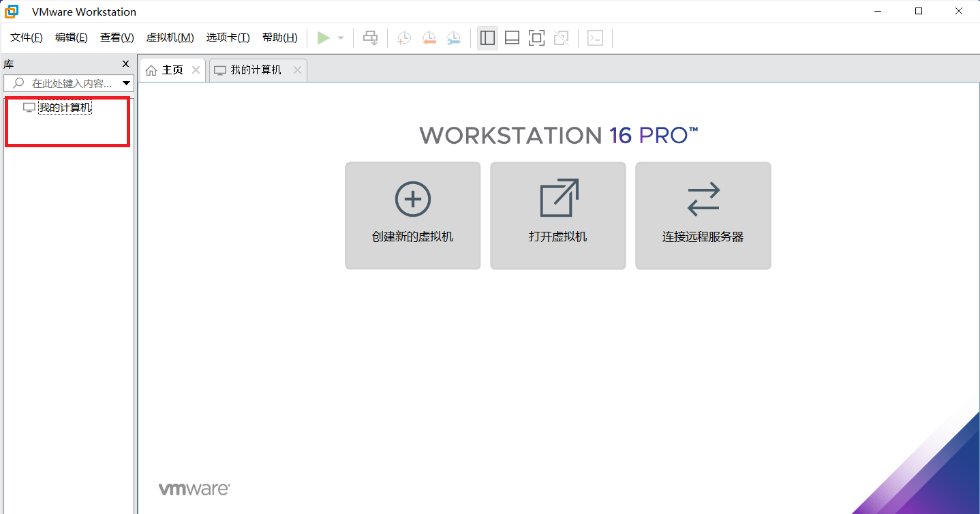Toggle the Unity mode icon
The image size is (980, 514).
(561, 37)
